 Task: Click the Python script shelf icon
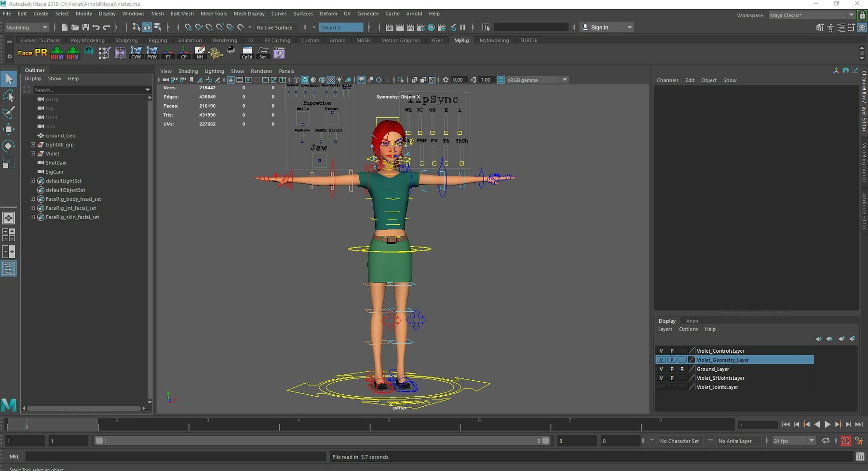pyautogui.click(x=231, y=50)
